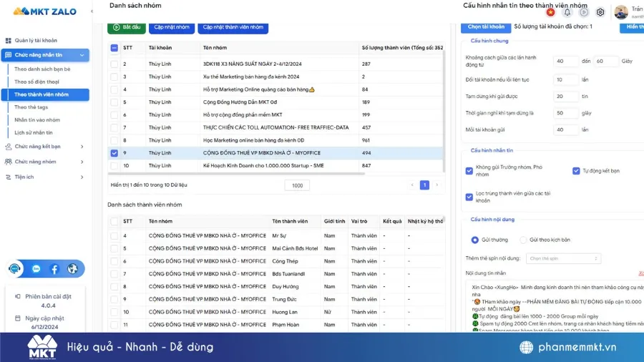Click the Chọn tài khoản button
The height and width of the screenshot is (362, 644).
486,26
